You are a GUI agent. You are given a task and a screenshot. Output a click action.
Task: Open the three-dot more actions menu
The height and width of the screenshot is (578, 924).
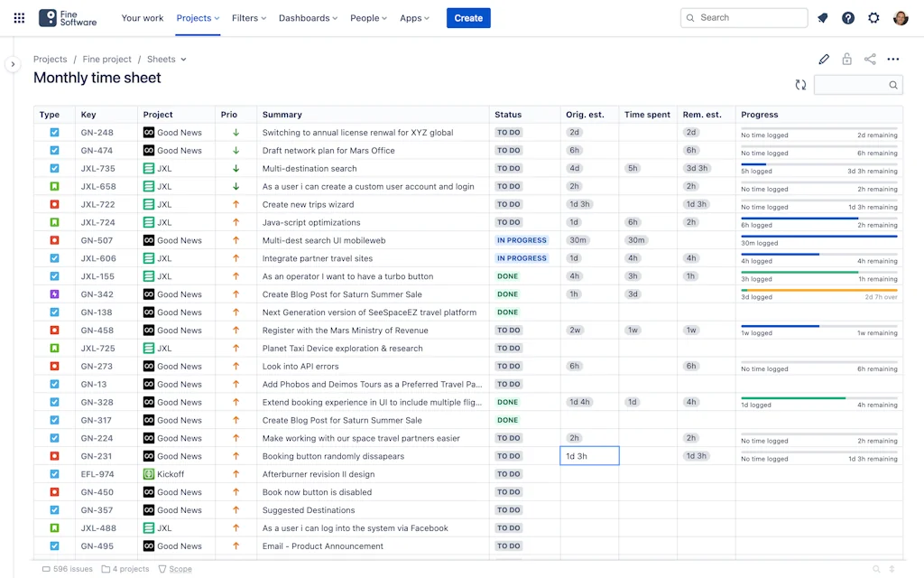(x=893, y=60)
